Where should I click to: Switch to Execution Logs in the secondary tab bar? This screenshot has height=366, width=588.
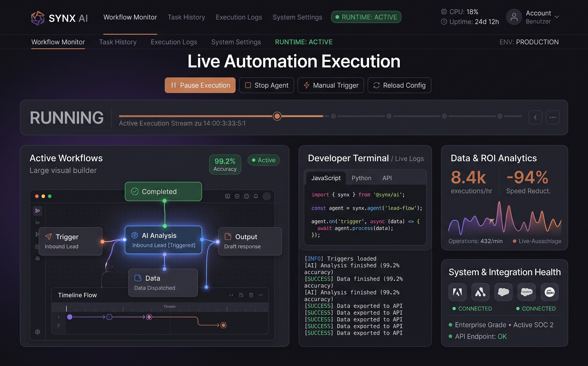click(174, 42)
